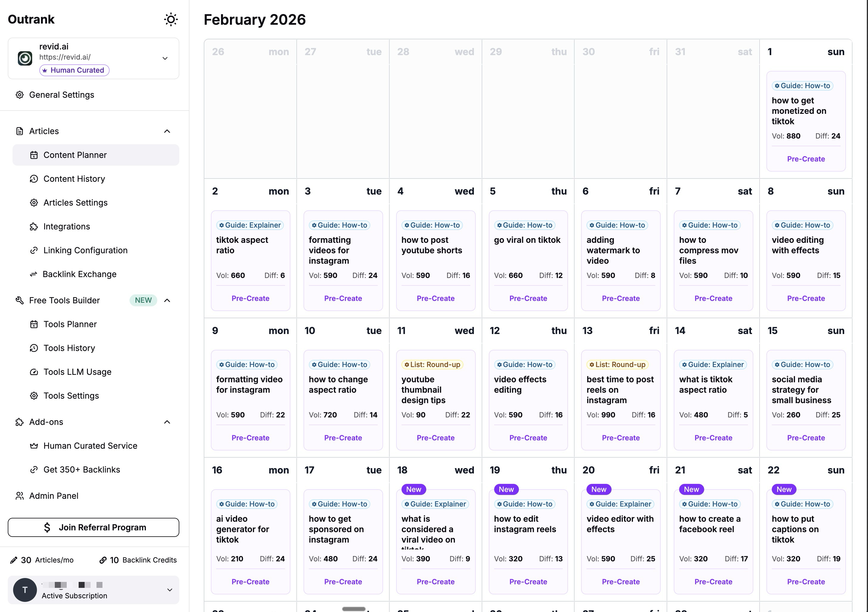The height and width of the screenshot is (612, 868).
Task: Click the Articles Settings gear icon
Action: click(x=34, y=203)
